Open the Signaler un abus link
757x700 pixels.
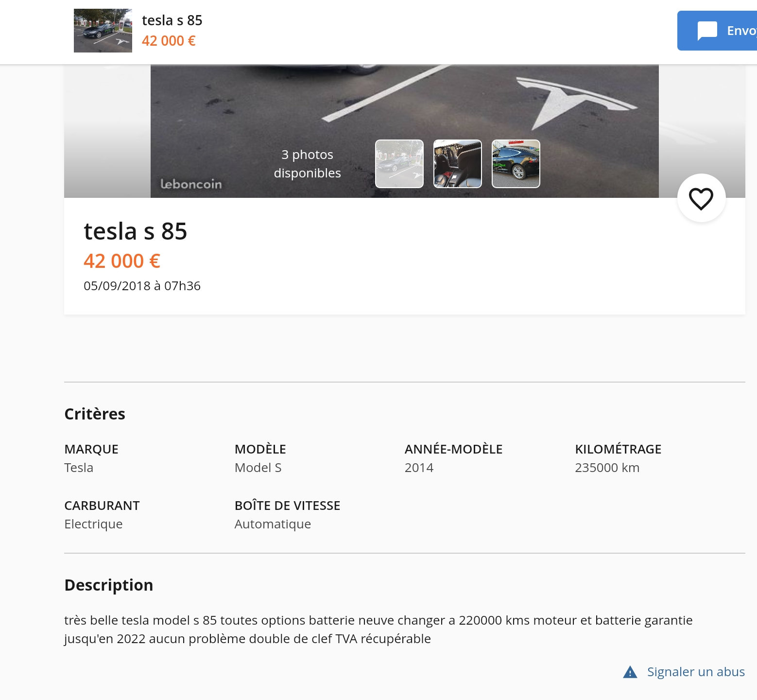click(x=695, y=672)
